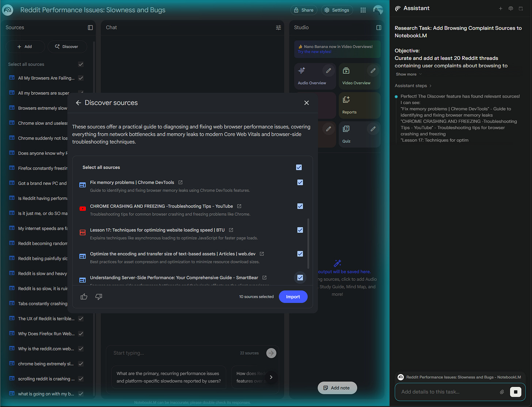
Task: Toggle Select all sources in Discover dialog
Action: tap(299, 167)
